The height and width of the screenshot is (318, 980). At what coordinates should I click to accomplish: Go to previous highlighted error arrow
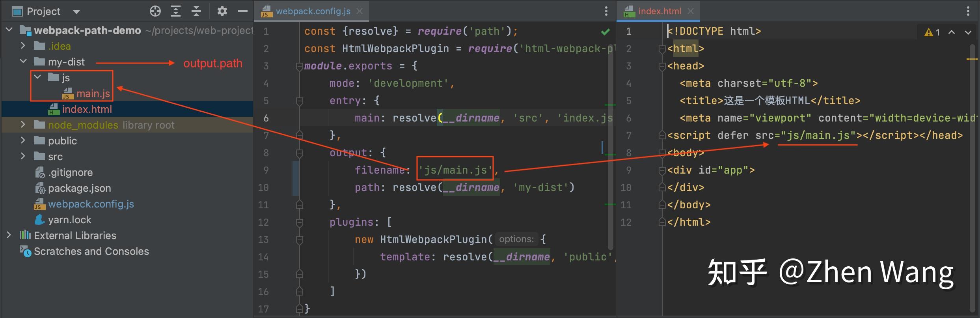pos(952,32)
